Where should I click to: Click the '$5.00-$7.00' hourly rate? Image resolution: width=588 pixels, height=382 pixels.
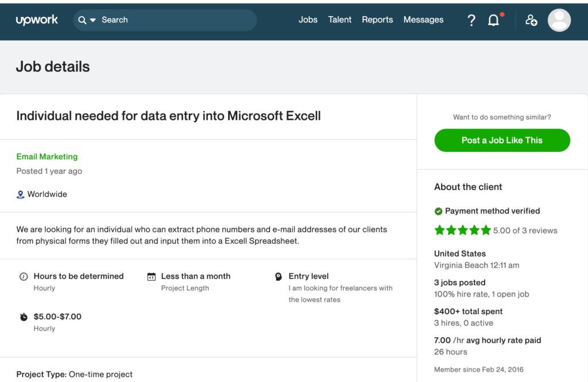coord(57,317)
